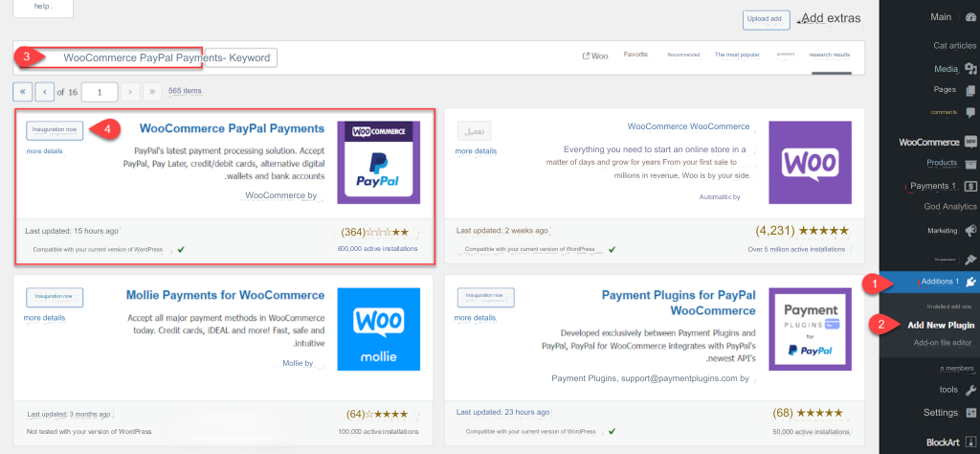Click the Mollie Woo plugin logo
Image resolution: width=980 pixels, height=454 pixels.
pos(379,329)
